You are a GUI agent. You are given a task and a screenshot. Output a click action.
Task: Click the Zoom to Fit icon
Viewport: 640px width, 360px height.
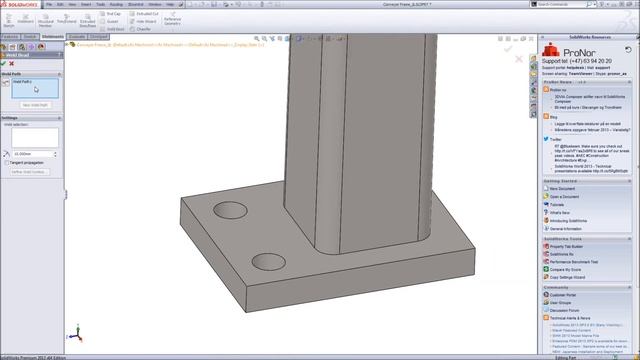click(x=257, y=38)
